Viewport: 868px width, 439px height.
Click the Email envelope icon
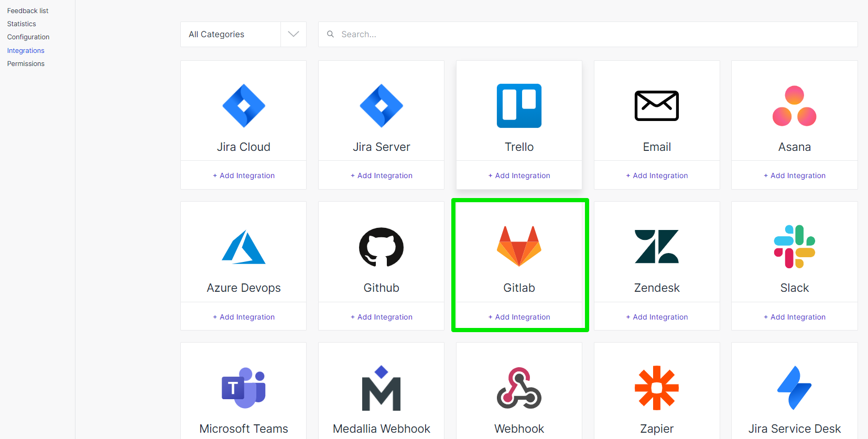pyautogui.click(x=657, y=106)
